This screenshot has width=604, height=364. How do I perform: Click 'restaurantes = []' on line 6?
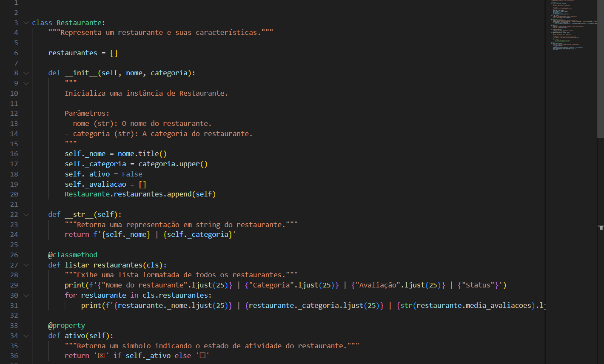tap(83, 53)
